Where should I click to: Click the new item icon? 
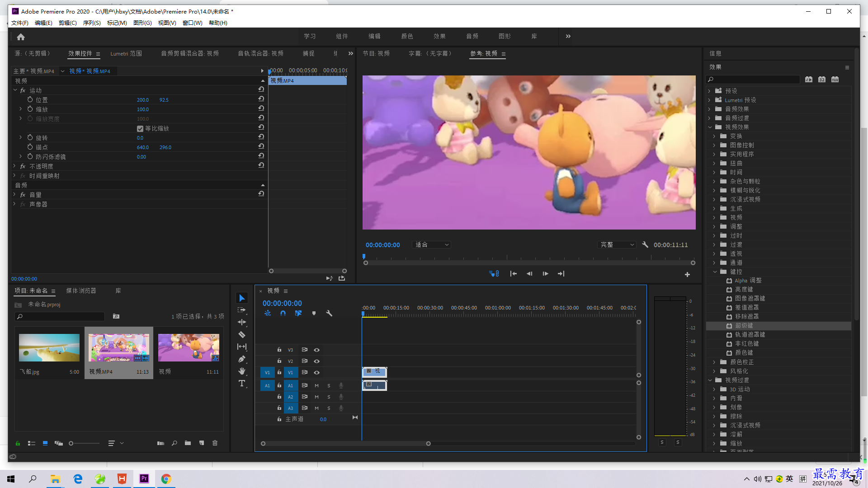point(202,443)
